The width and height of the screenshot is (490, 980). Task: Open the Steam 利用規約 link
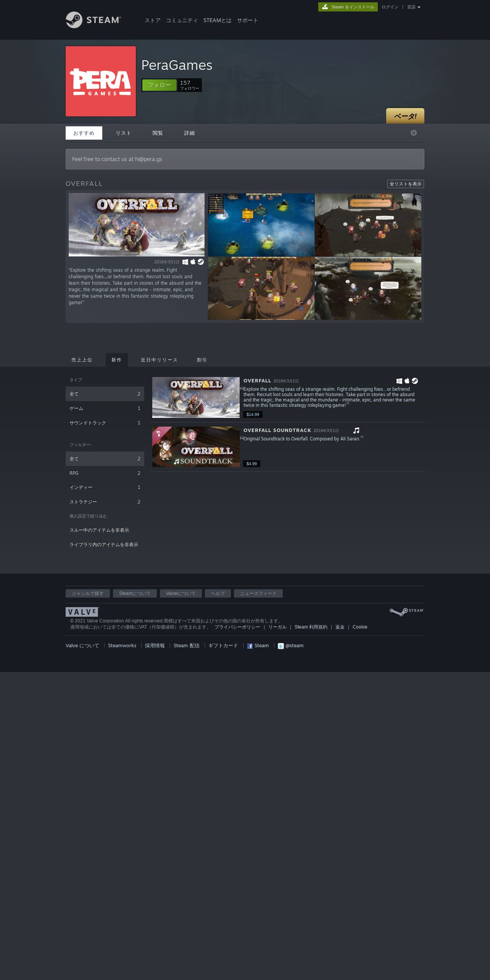(311, 627)
